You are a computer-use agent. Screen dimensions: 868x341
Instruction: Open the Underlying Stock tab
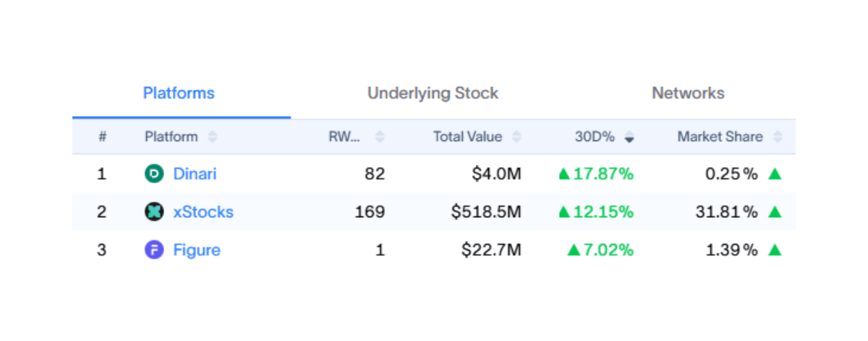point(433,93)
